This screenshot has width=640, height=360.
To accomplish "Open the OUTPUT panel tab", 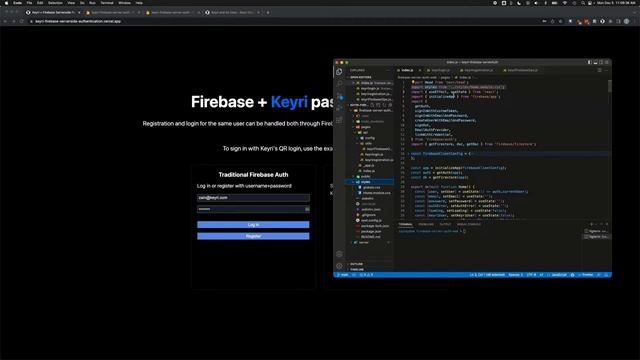I will [445, 224].
